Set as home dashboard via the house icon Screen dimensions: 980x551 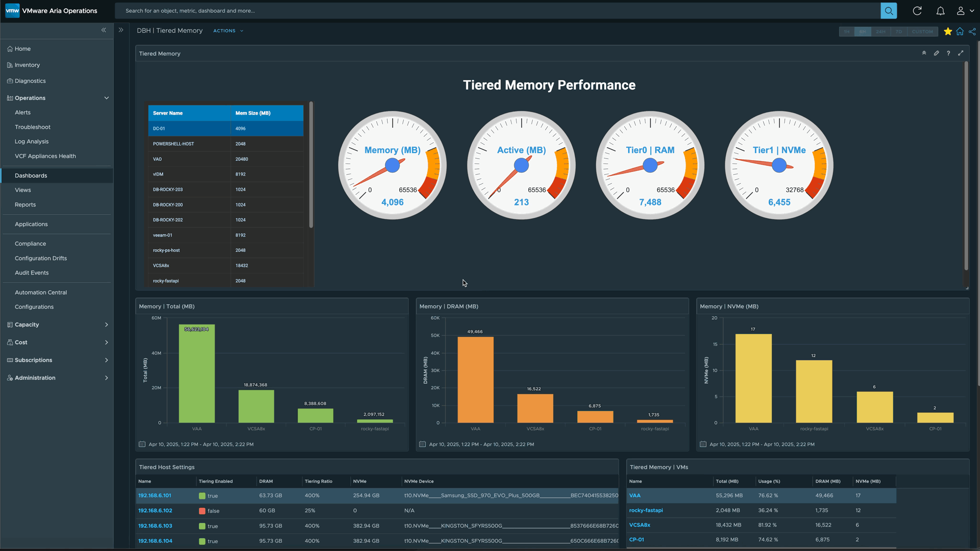pyautogui.click(x=960, y=31)
